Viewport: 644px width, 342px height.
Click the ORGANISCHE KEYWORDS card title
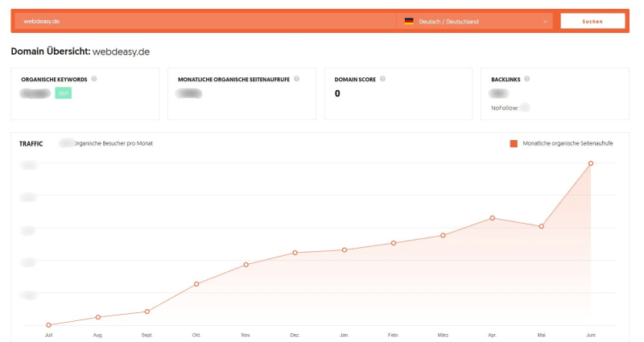[54, 79]
